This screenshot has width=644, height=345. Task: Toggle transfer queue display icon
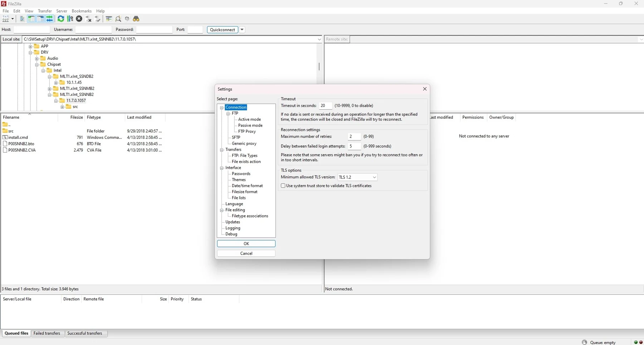(49, 19)
